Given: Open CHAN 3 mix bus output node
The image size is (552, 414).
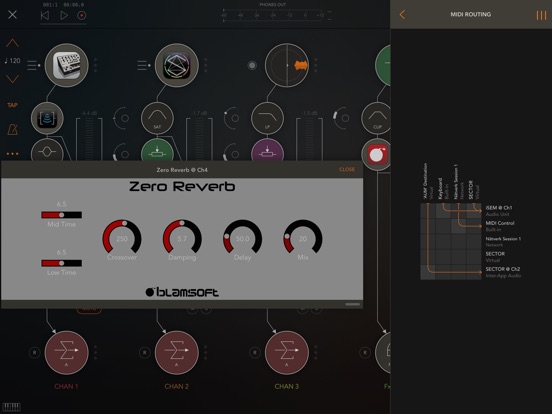Looking at the screenshot, I should coord(287,352).
